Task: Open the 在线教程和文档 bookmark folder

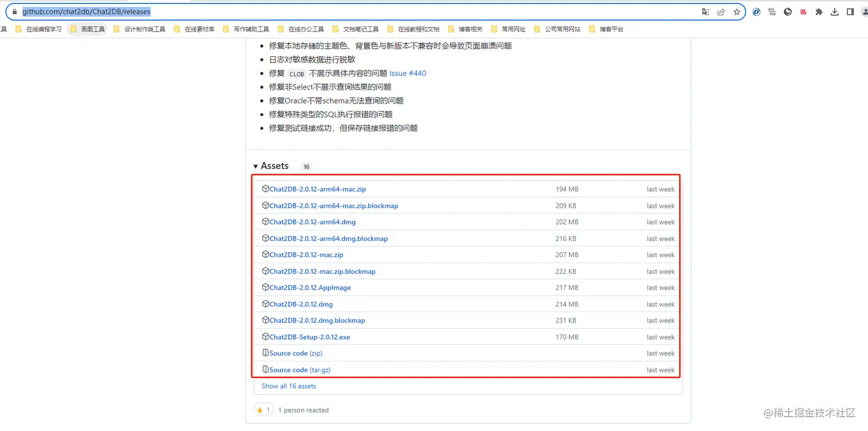Action: 413,29
